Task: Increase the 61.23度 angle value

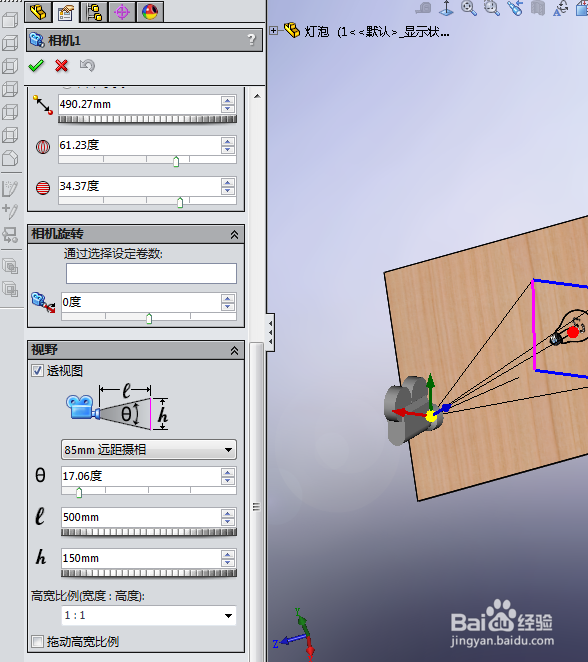Action: (228, 141)
